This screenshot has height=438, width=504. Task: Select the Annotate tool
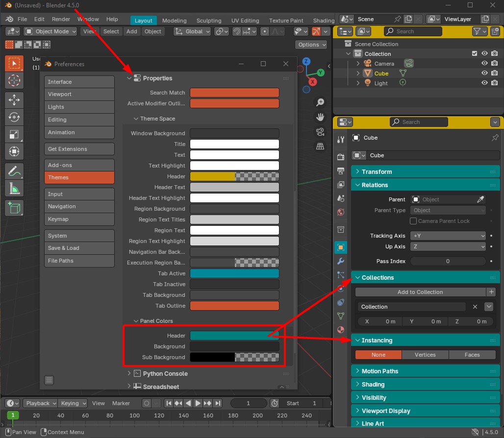click(14, 171)
